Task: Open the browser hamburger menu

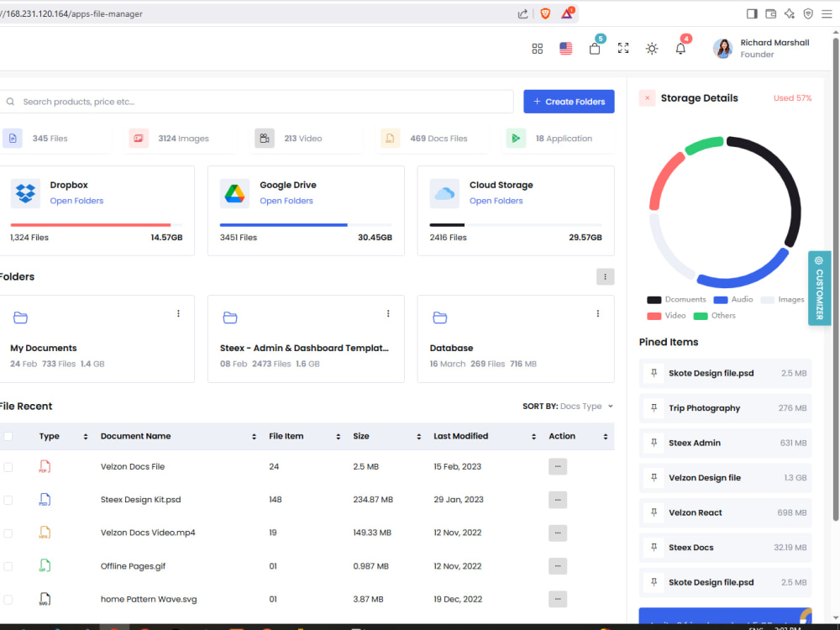Action: (x=827, y=14)
